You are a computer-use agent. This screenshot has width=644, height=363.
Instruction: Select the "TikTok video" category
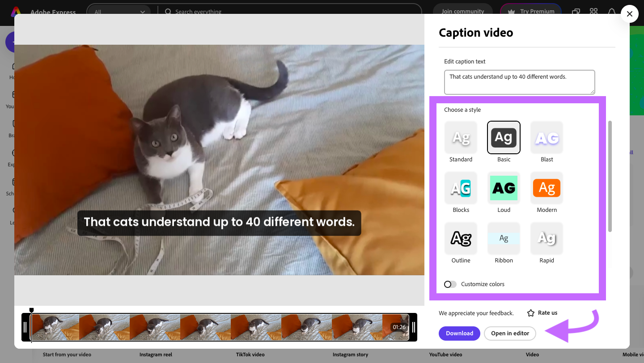click(250, 354)
